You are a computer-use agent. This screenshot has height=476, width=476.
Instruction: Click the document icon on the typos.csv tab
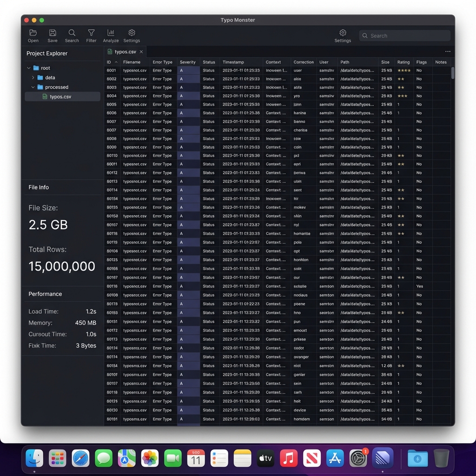click(x=110, y=51)
